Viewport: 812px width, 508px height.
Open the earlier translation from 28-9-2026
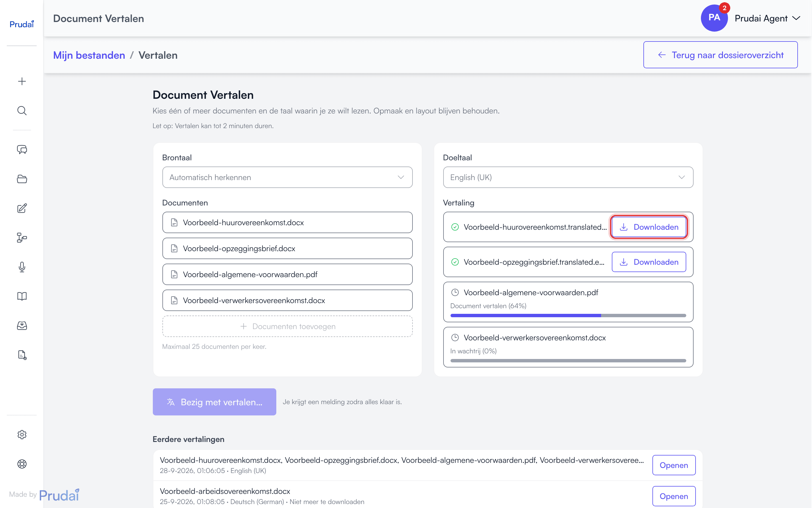coord(674,465)
